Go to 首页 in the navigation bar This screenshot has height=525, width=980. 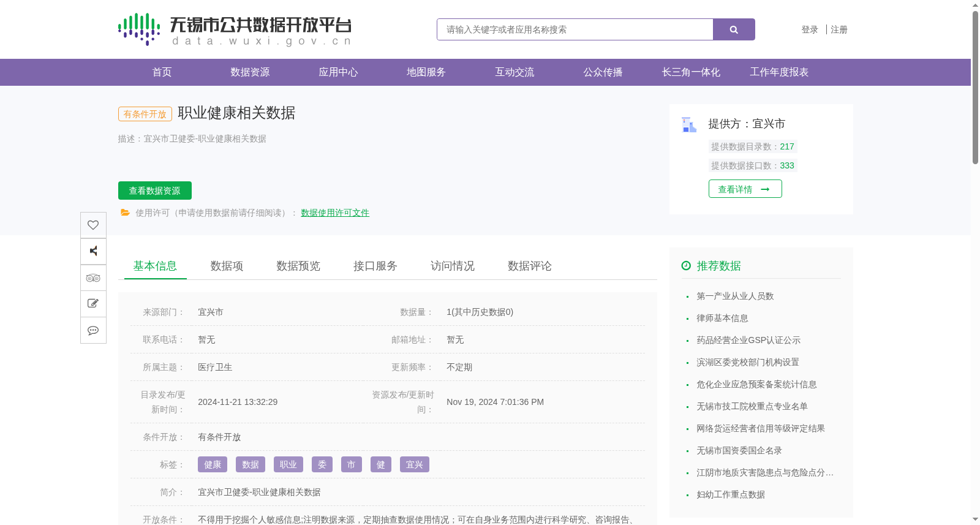click(162, 72)
